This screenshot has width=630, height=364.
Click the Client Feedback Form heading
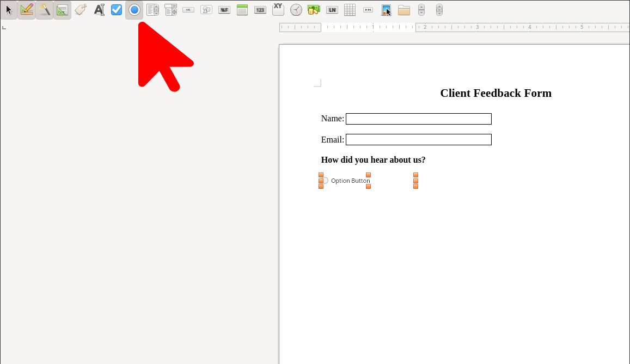coord(496,93)
